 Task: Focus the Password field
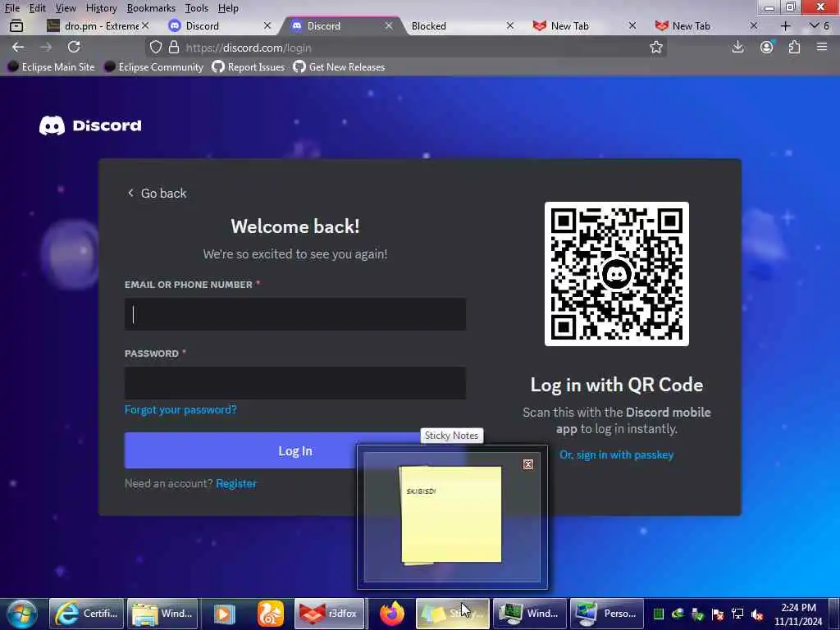[x=295, y=383]
